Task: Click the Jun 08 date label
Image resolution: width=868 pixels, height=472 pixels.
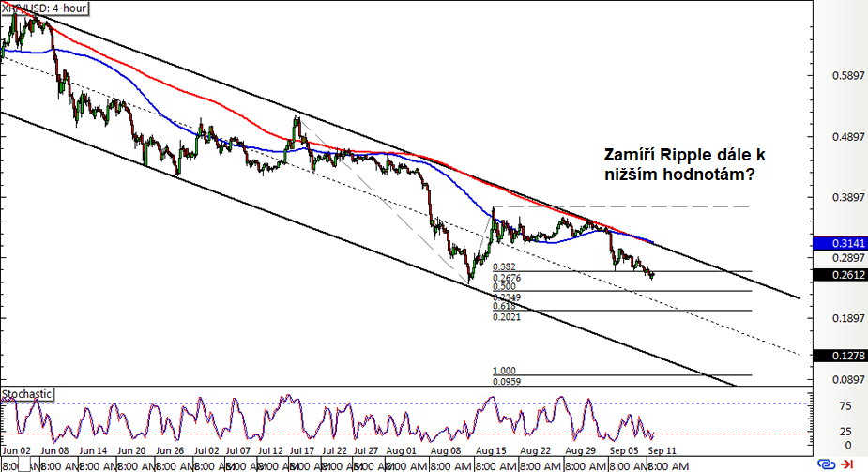Action: click(x=54, y=451)
